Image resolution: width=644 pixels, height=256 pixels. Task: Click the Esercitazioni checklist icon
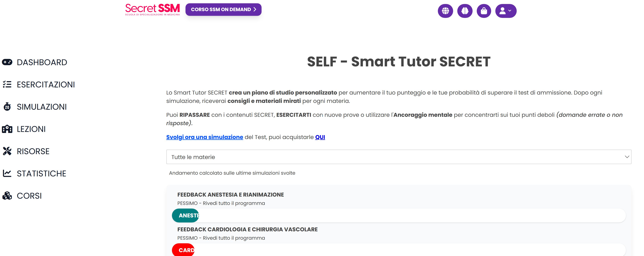coord(7,84)
